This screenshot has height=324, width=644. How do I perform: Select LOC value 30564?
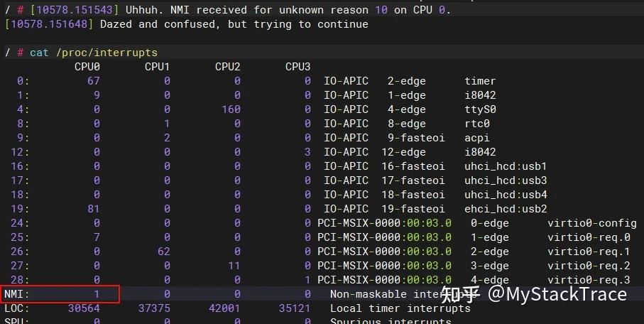[x=84, y=308]
